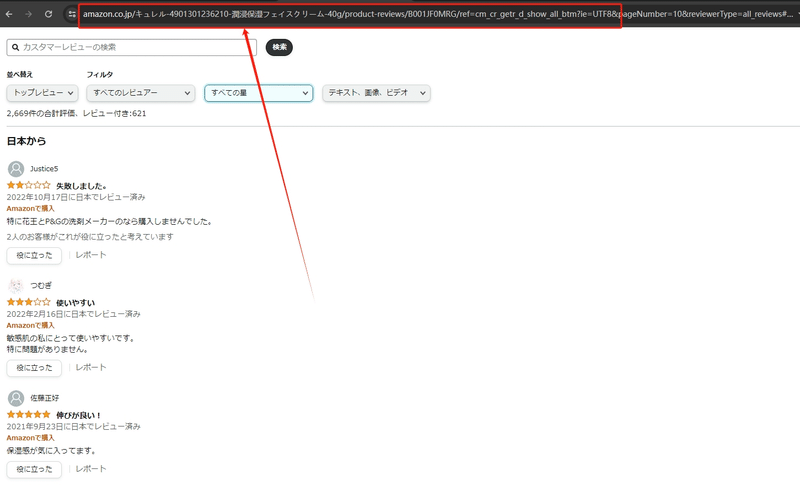Click text 2人のお客様がこれが役に立ったと考えています
The image size is (800, 488).
click(x=90, y=237)
